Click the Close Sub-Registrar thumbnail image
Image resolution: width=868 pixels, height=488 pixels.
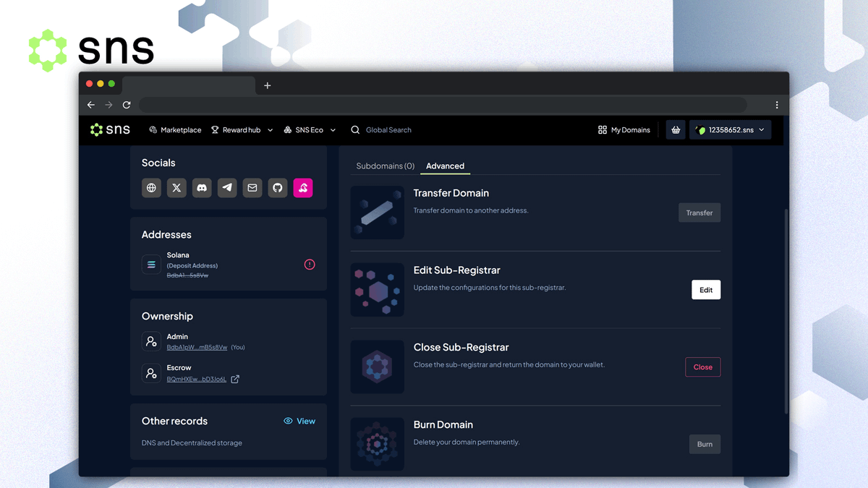point(378,367)
